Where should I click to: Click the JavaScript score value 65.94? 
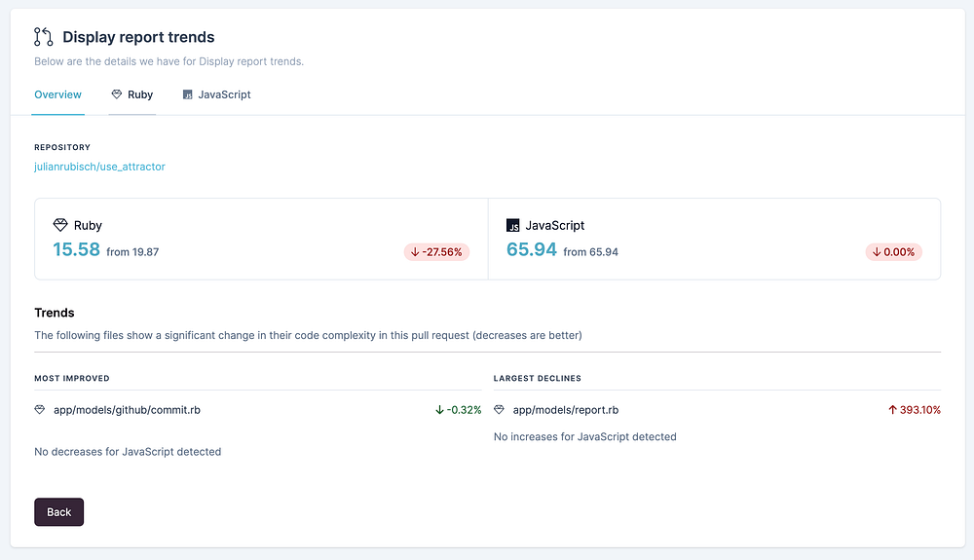click(x=532, y=249)
